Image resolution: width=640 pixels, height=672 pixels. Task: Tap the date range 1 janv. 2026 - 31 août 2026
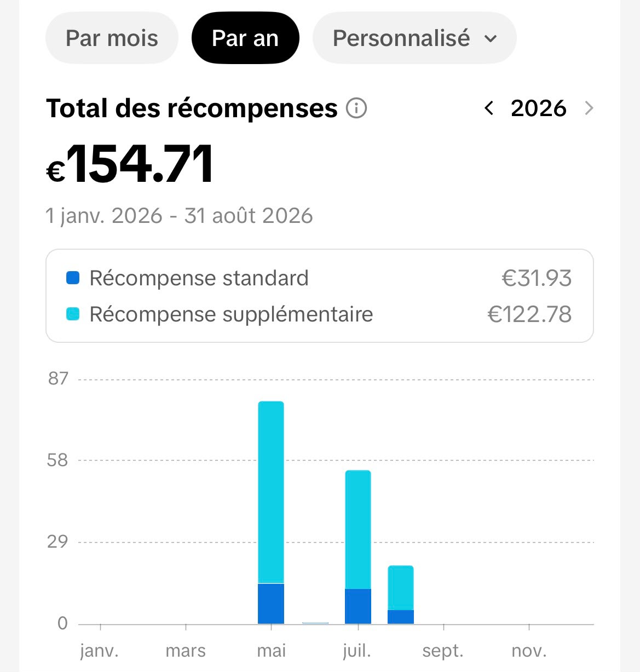180,216
